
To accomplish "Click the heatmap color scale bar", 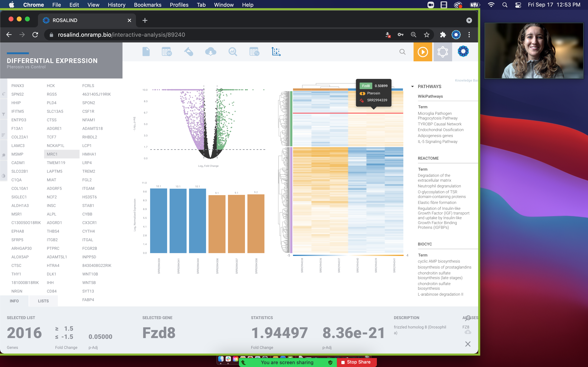I will 348,255.
